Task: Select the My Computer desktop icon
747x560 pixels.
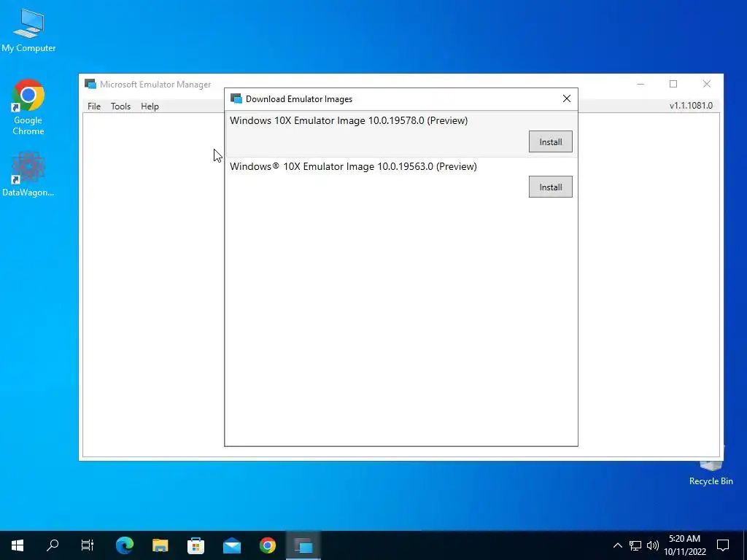Action: (28, 31)
